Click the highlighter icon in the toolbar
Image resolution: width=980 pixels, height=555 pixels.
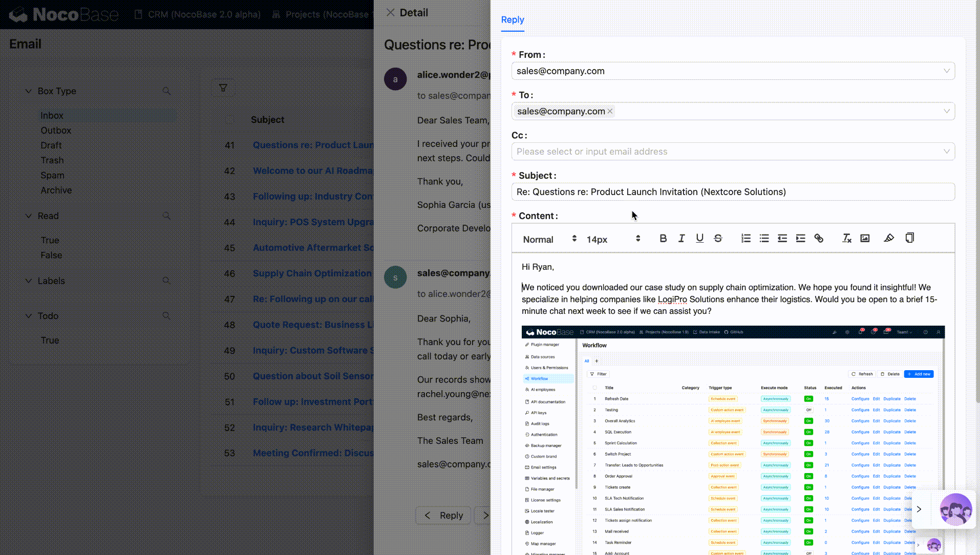pyautogui.click(x=889, y=239)
